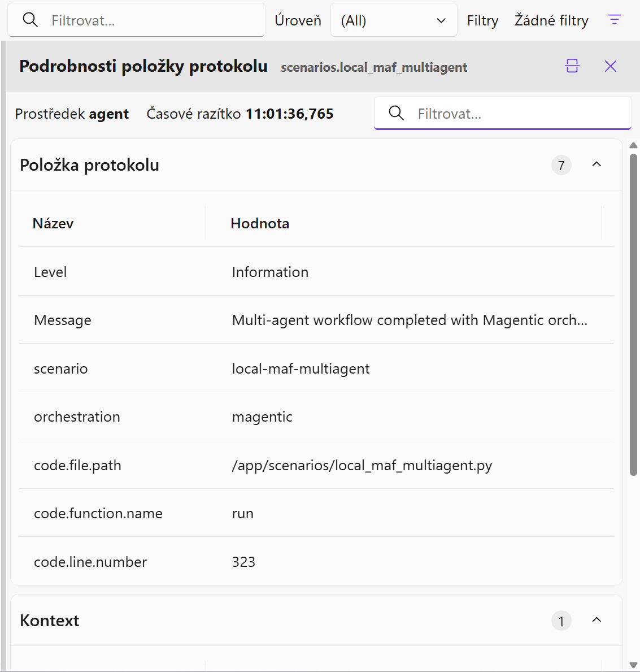Click the truncated Message value text
The image size is (640, 672).
pyautogui.click(x=410, y=320)
